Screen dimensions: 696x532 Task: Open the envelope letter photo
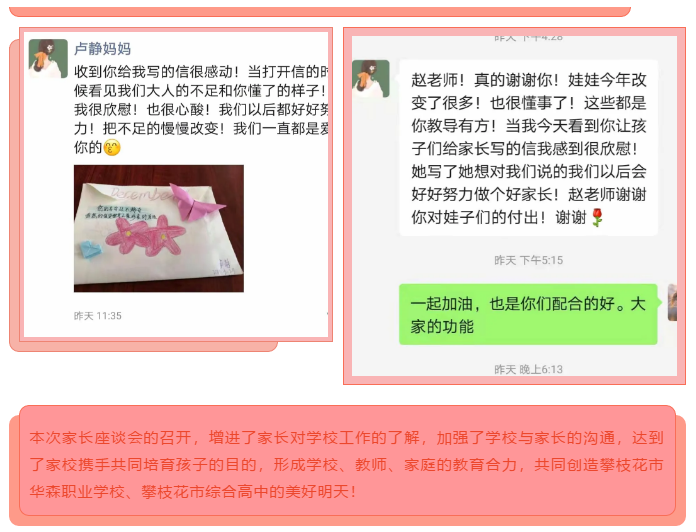pos(158,228)
